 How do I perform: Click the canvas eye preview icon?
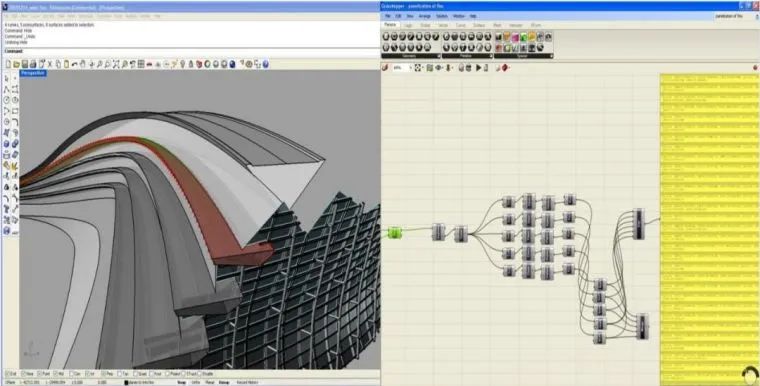[438, 68]
